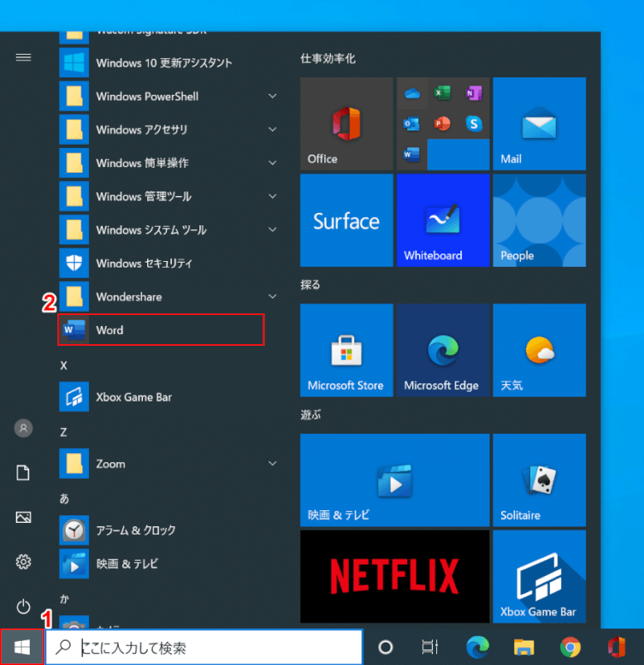Click the Office tile
Viewport: 644px width, 665px height.
347,124
